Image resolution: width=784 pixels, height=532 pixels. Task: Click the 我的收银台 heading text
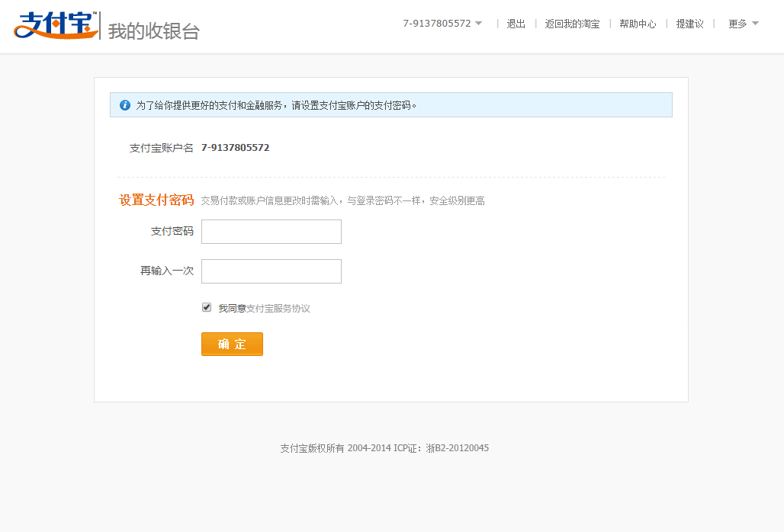[x=154, y=31]
